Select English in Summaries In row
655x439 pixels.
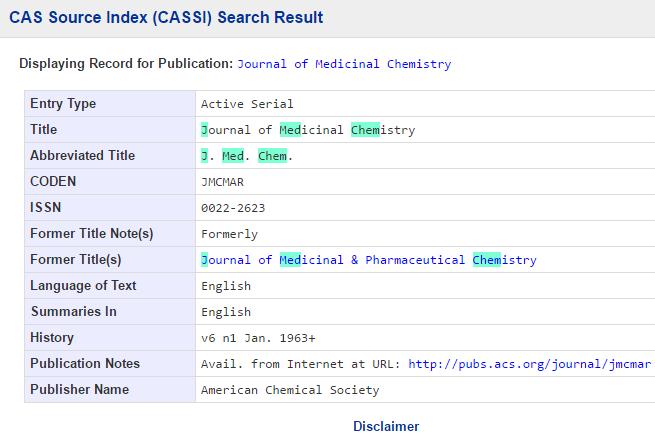pyautogui.click(x=226, y=312)
